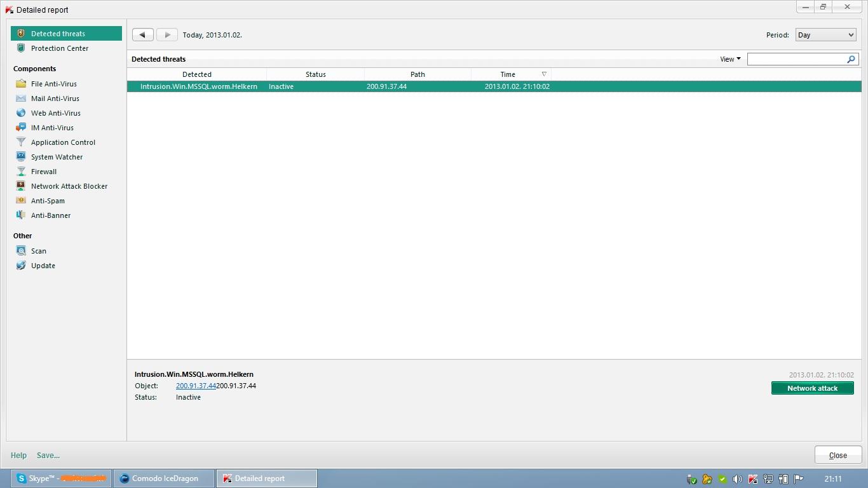This screenshot has height=488, width=868.
Task: Switch to Protection Center section
Action: (x=60, y=48)
